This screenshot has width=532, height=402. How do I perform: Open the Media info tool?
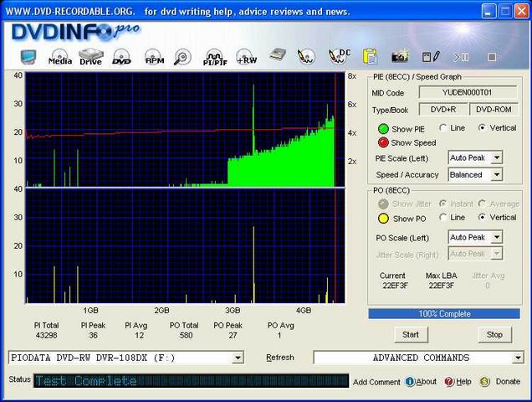point(59,57)
